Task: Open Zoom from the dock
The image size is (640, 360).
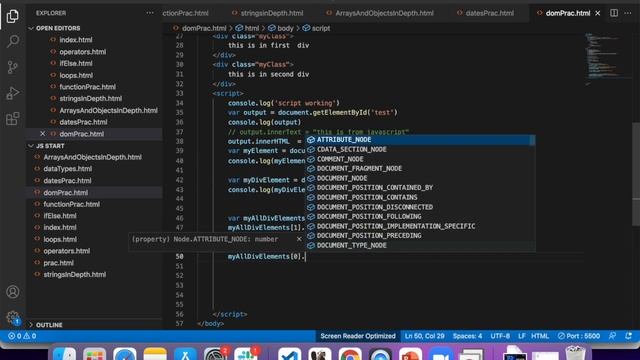Action: point(441,353)
